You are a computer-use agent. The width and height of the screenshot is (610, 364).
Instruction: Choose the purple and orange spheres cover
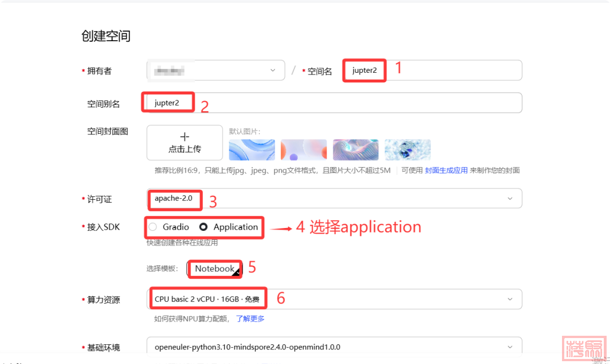(x=303, y=150)
